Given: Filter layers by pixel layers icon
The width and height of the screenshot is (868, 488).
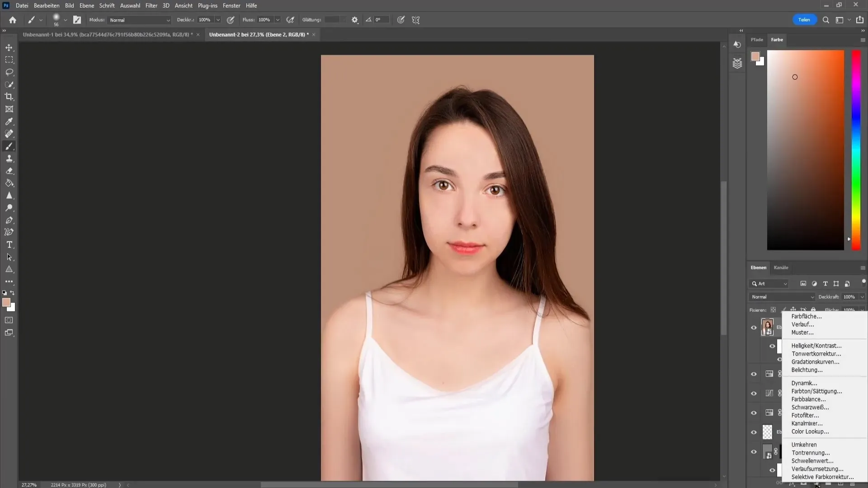Looking at the screenshot, I should click(x=803, y=284).
